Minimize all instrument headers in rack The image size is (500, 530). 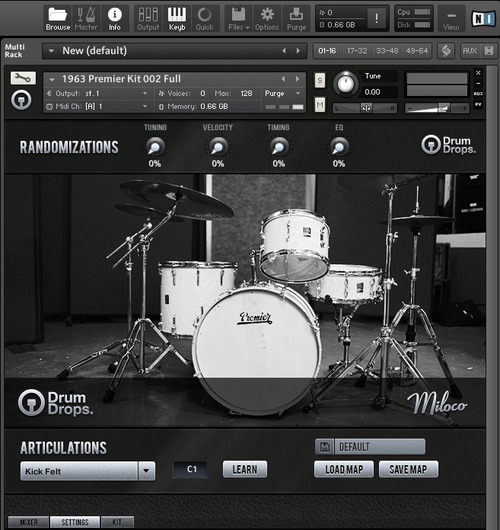click(489, 51)
